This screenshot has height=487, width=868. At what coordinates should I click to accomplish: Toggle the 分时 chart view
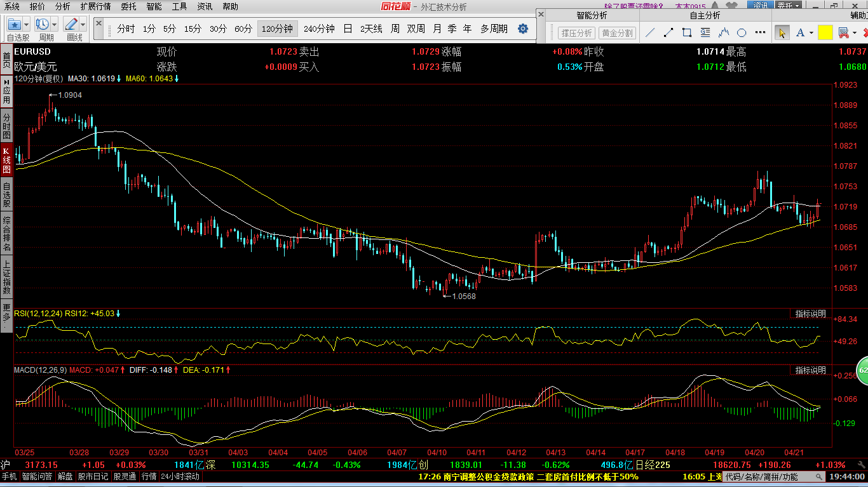(x=126, y=29)
